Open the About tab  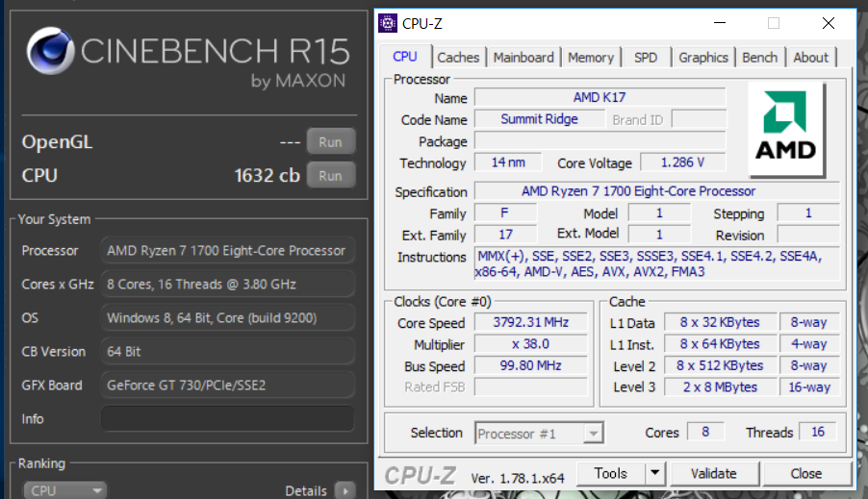810,58
